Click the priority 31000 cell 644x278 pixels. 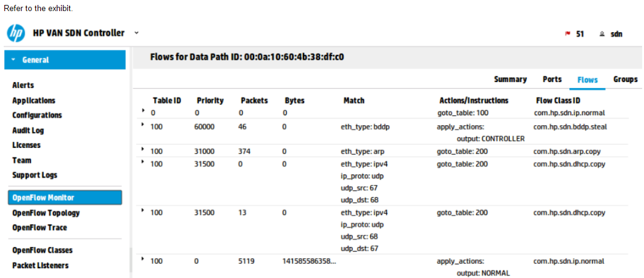click(x=205, y=152)
